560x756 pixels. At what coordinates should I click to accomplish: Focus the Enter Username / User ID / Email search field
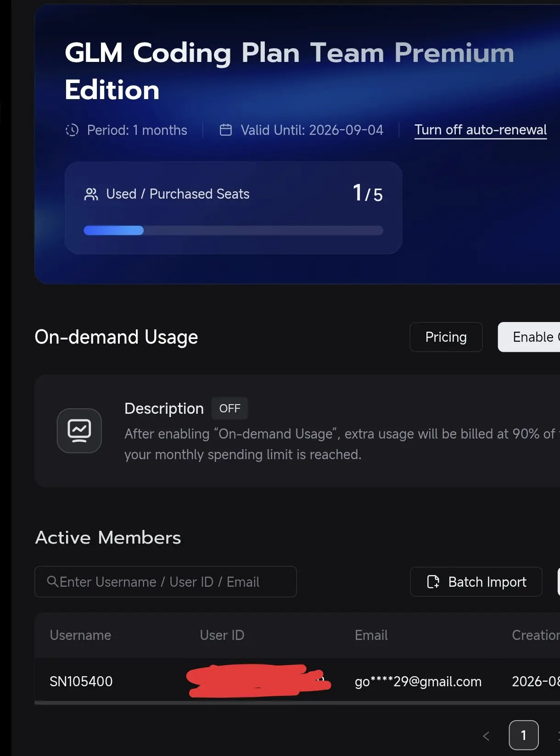[x=166, y=582]
